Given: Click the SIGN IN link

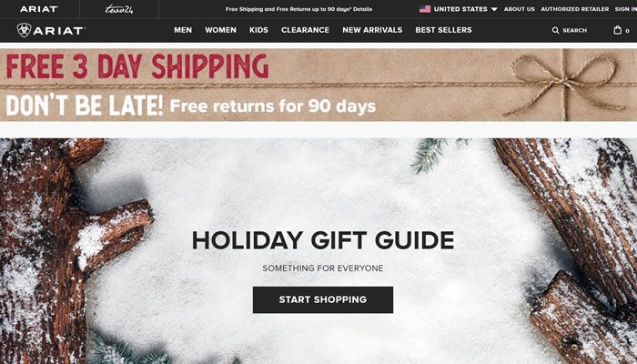Looking at the screenshot, I should [x=626, y=9].
